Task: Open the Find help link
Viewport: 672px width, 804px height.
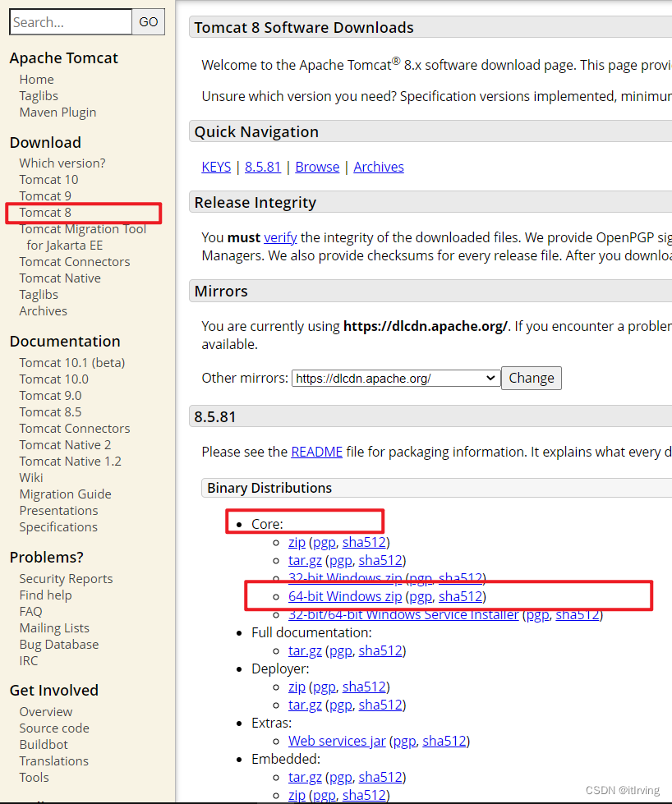Action: 45,595
